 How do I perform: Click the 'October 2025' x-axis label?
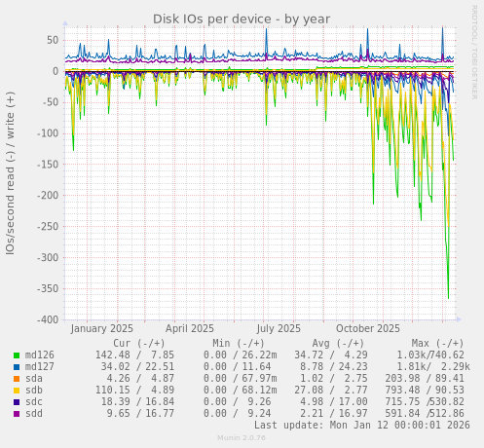tap(368, 328)
